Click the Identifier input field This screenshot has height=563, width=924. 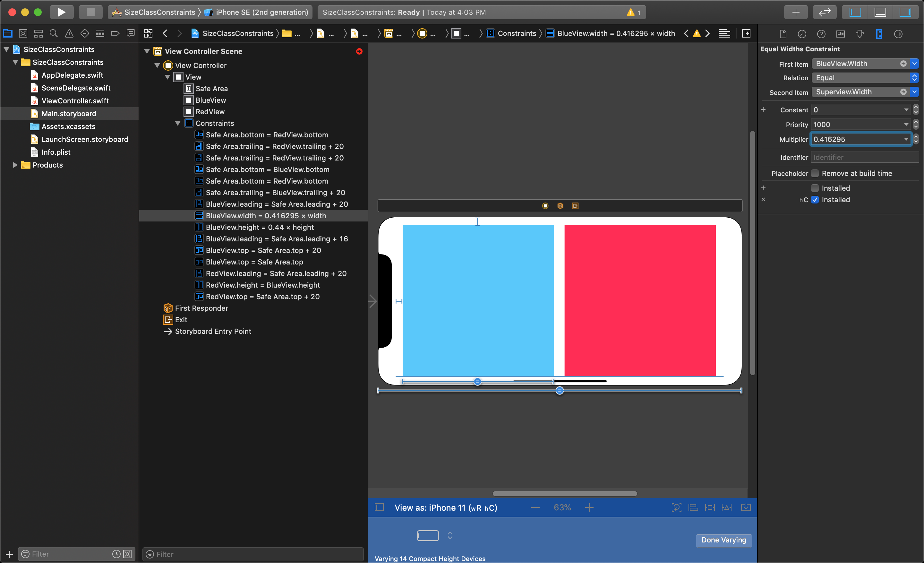[x=861, y=156]
